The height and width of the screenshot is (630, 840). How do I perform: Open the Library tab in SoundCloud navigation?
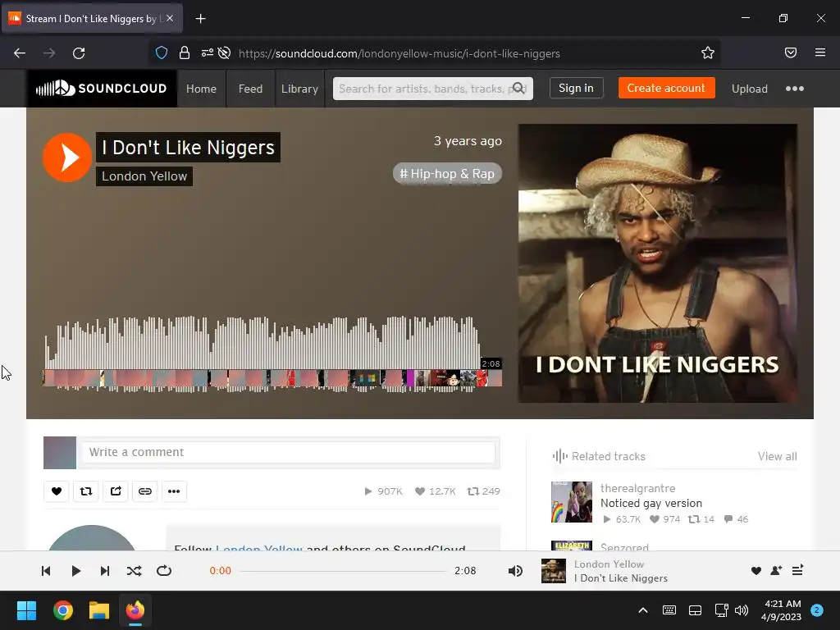[x=299, y=89]
